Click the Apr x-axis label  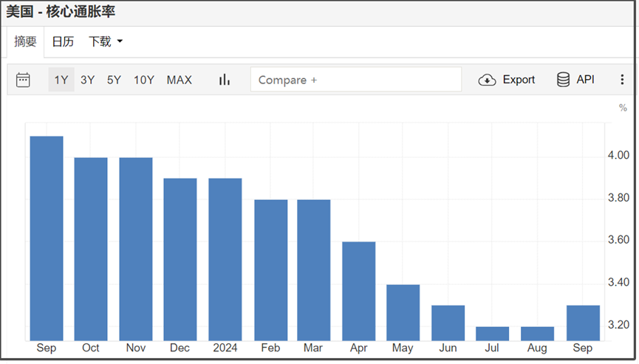coord(358,348)
